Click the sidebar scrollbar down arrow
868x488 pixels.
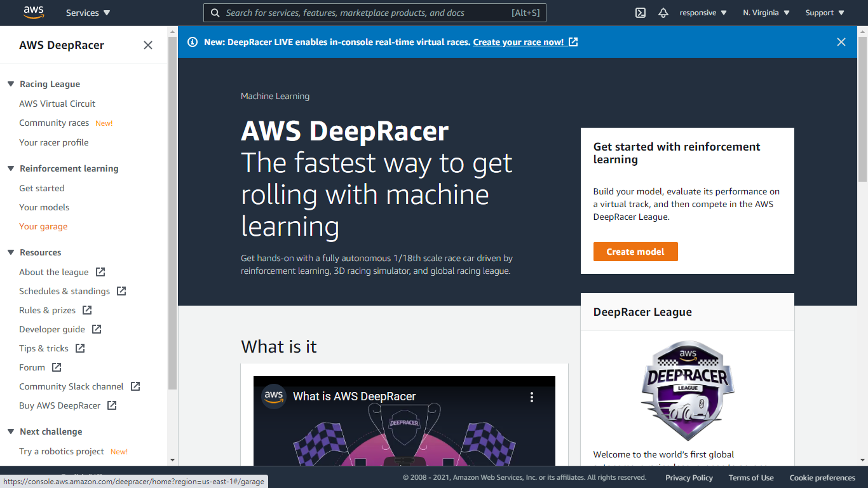(x=172, y=460)
